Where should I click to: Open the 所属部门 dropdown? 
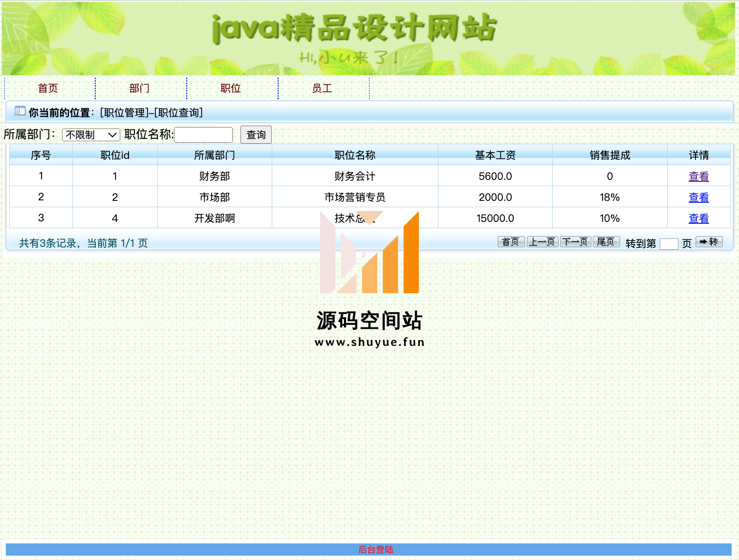(x=91, y=135)
